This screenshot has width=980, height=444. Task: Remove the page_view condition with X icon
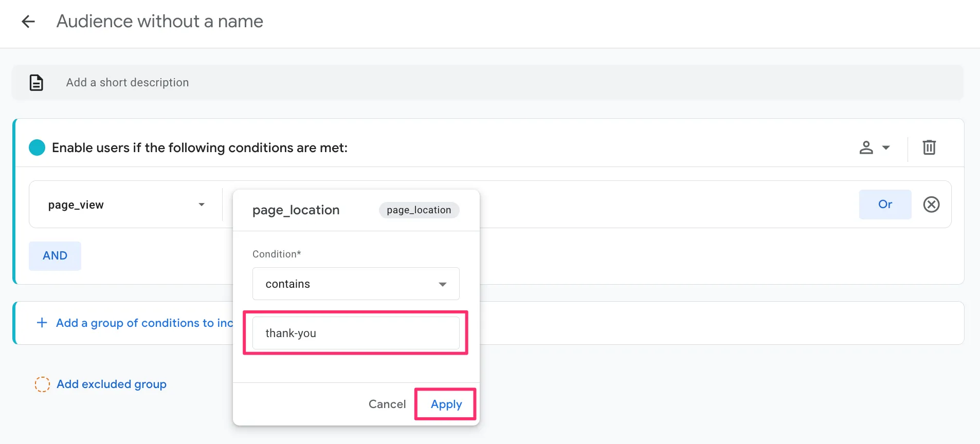[931, 205]
